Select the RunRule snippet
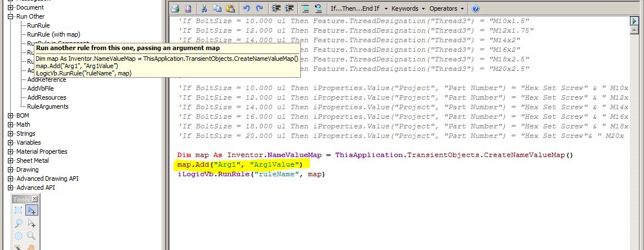This screenshot has width=644, height=250. pos(38,25)
